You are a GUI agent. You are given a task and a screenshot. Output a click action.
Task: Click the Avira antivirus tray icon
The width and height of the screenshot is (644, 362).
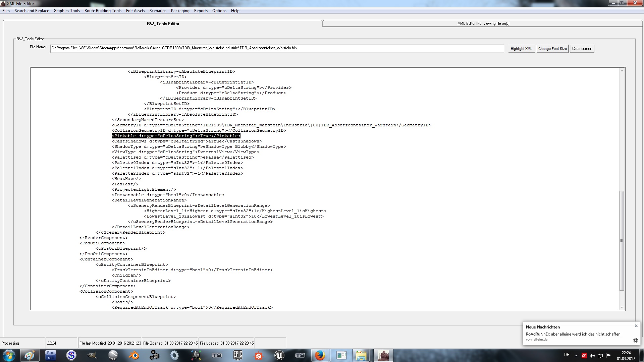584,356
